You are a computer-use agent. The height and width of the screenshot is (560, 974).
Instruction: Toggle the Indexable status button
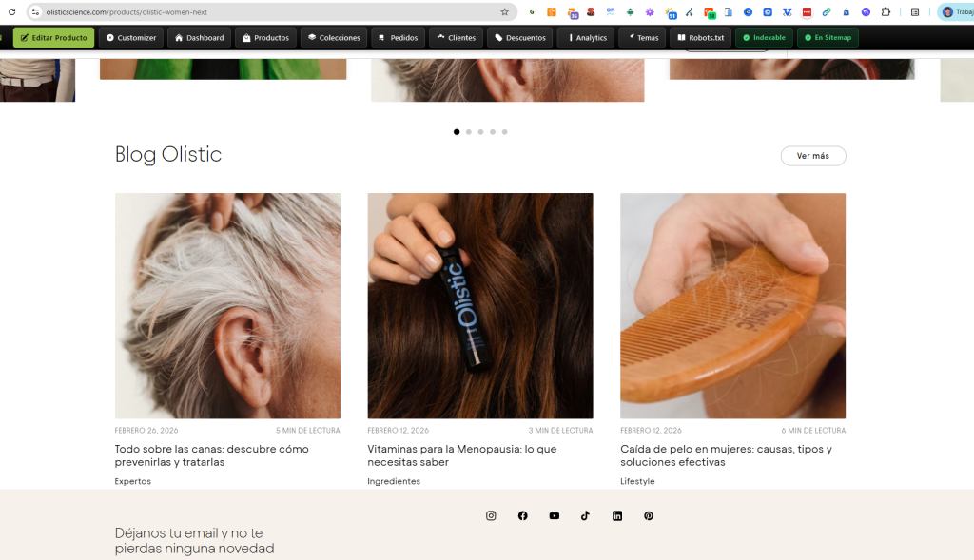pyautogui.click(x=764, y=38)
